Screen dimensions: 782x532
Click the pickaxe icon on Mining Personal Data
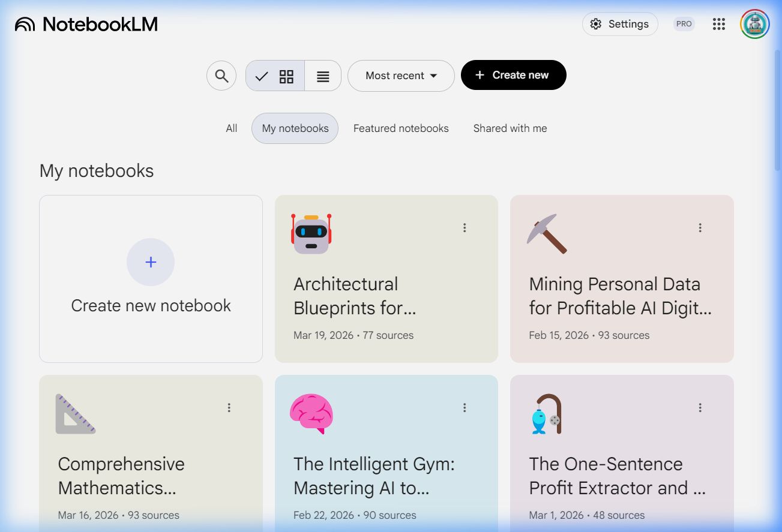pyautogui.click(x=547, y=234)
